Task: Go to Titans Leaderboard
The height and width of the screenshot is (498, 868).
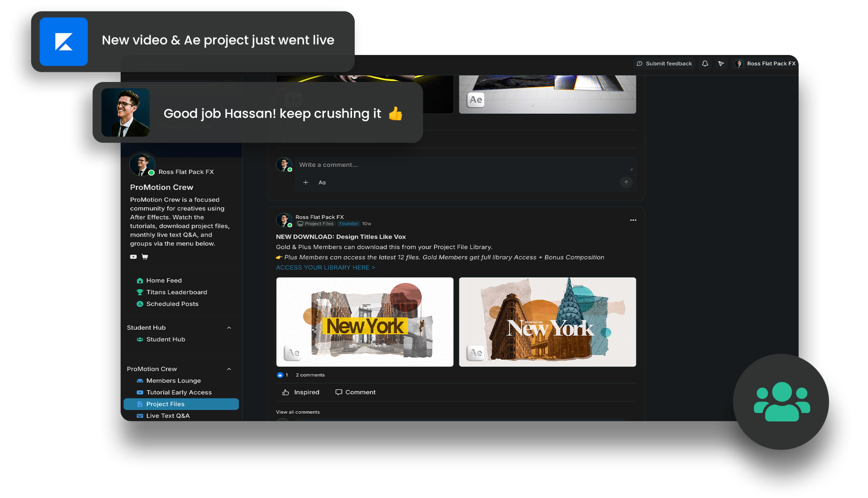Action: tap(177, 292)
